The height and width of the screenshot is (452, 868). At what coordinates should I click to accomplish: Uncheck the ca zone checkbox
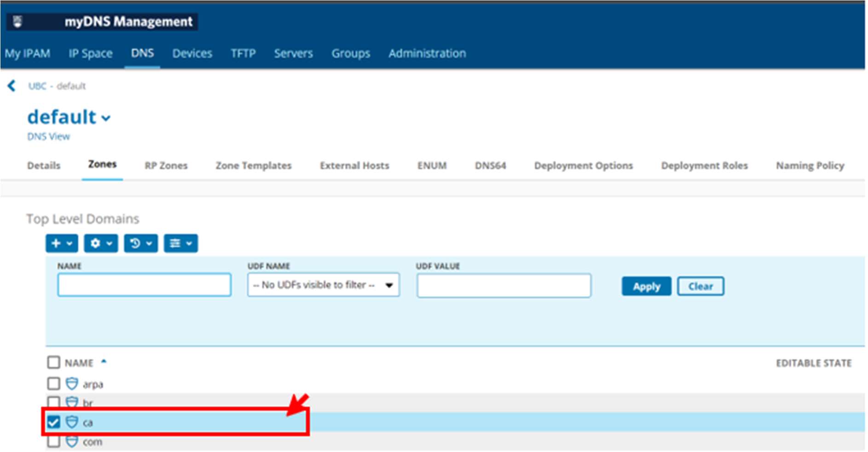click(x=54, y=422)
